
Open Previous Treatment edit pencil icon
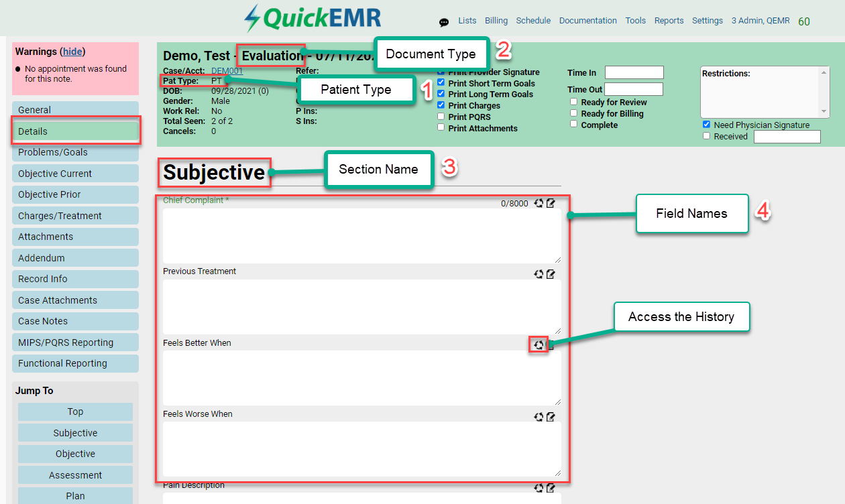(x=551, y=274)
